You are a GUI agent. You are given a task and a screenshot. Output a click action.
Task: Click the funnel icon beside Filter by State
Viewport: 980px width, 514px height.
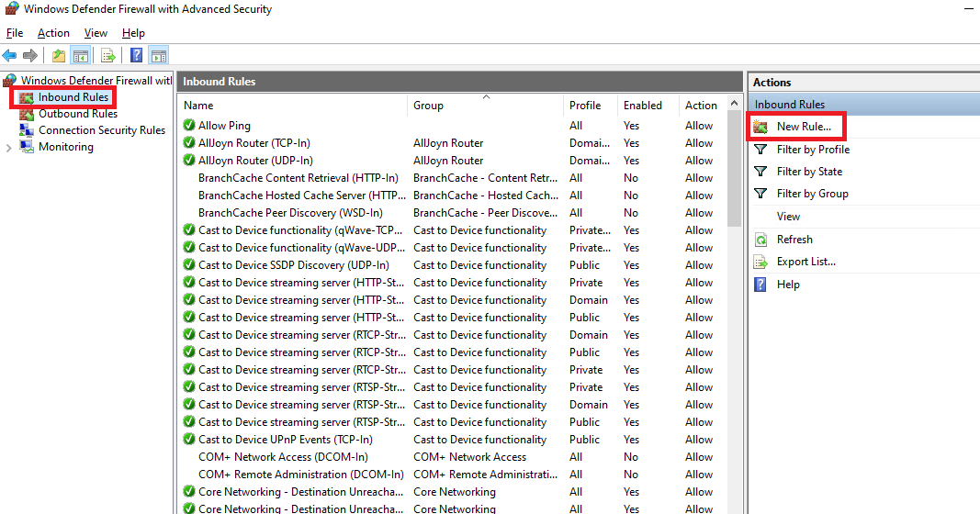[760, 171]
